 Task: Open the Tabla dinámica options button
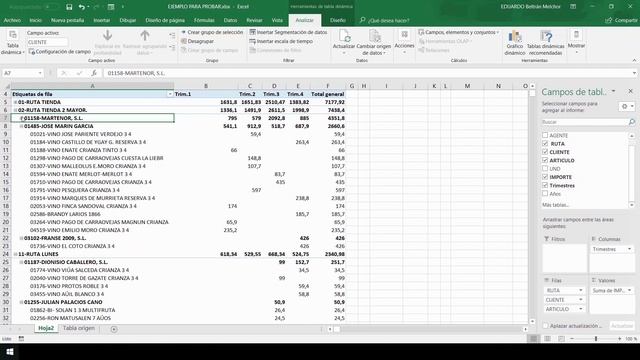click(x=13, y=43)
